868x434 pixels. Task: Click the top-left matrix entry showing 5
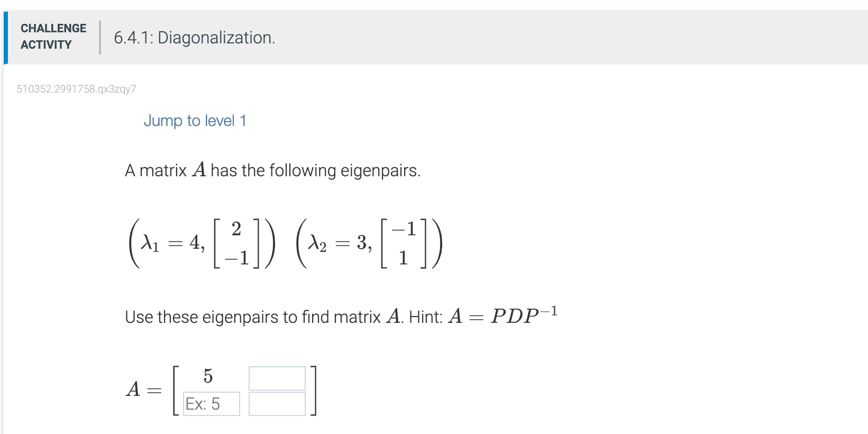(208, 377)
